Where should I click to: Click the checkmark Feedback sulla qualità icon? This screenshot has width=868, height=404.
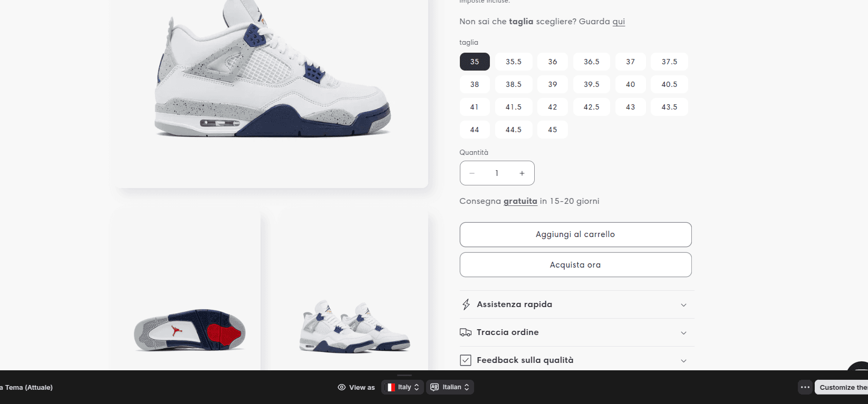(x=466, y=360)
